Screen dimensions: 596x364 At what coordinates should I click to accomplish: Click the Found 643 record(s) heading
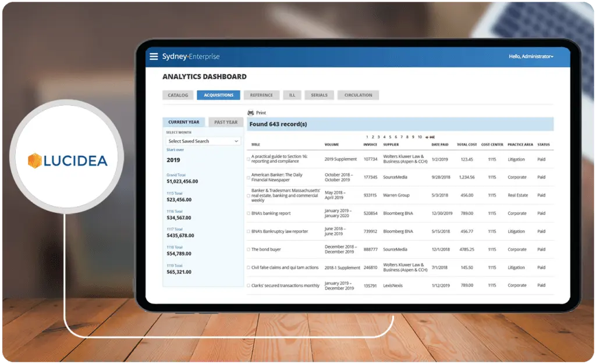278,124
